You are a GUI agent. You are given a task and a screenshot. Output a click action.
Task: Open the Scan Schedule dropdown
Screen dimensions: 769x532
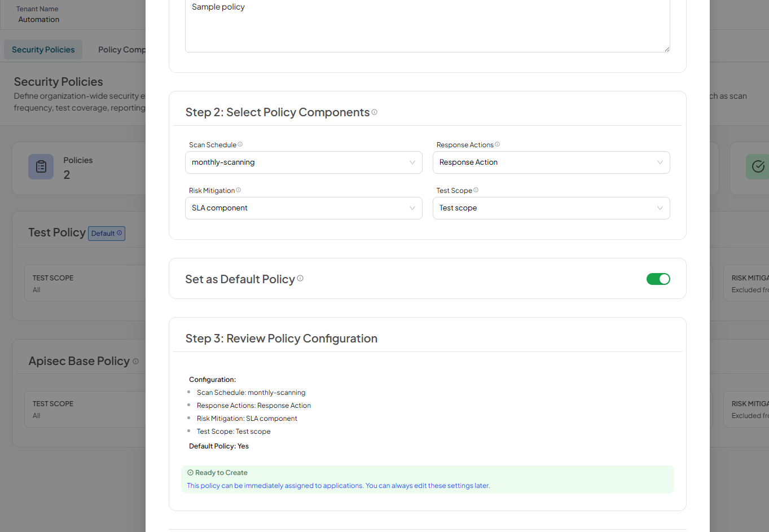(304, 162)
